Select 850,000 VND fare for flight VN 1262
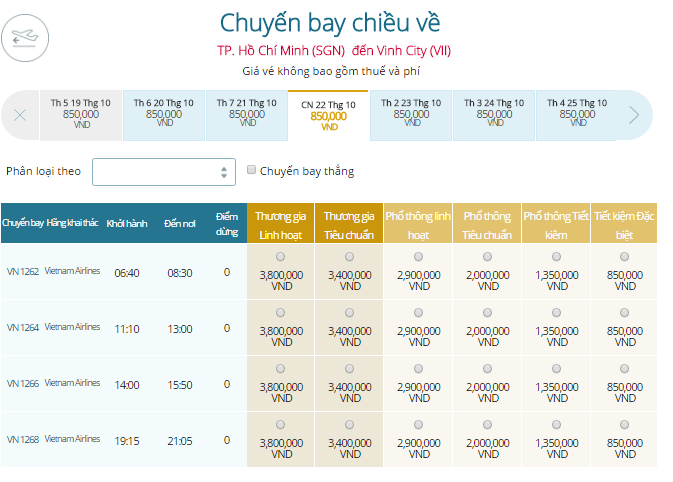673x482 pixels. point(625,257)
